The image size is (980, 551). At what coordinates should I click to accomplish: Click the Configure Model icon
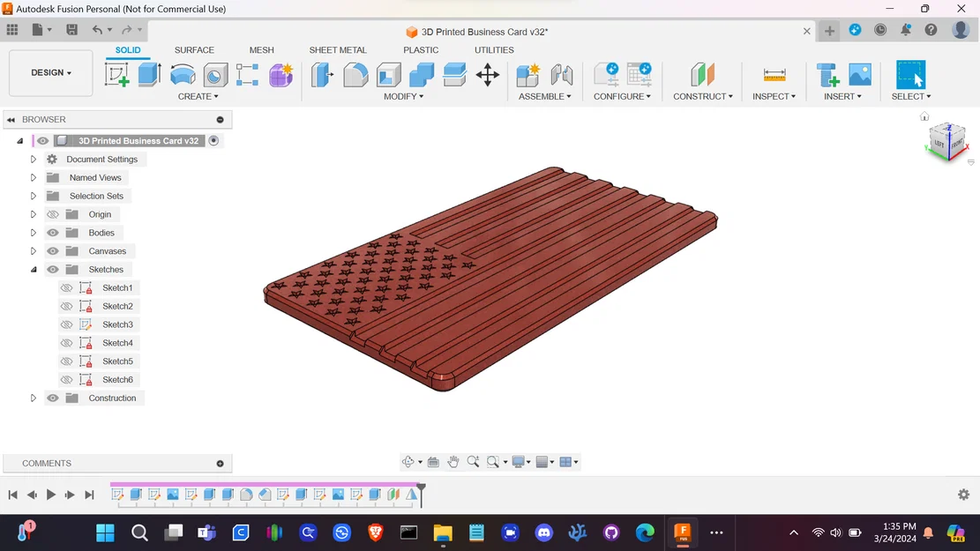606,74
